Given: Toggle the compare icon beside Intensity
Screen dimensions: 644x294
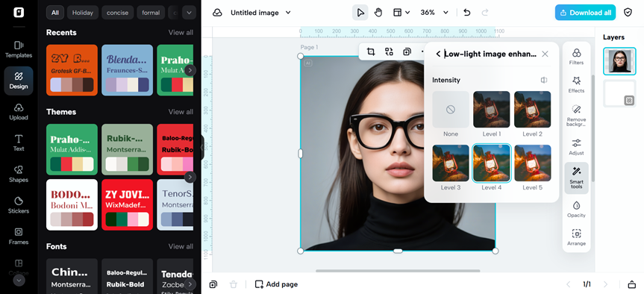Looking at the screenshot, I should pos(544,80).
